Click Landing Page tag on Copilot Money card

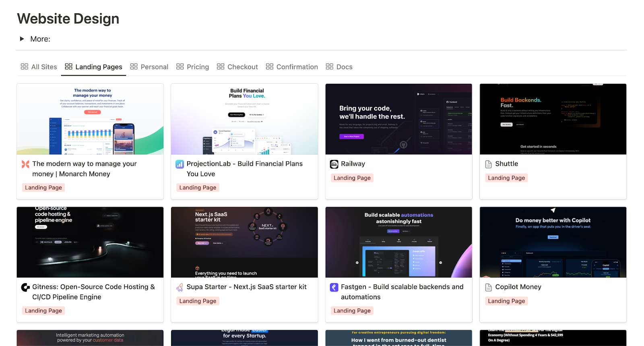(x=506, y=301)
